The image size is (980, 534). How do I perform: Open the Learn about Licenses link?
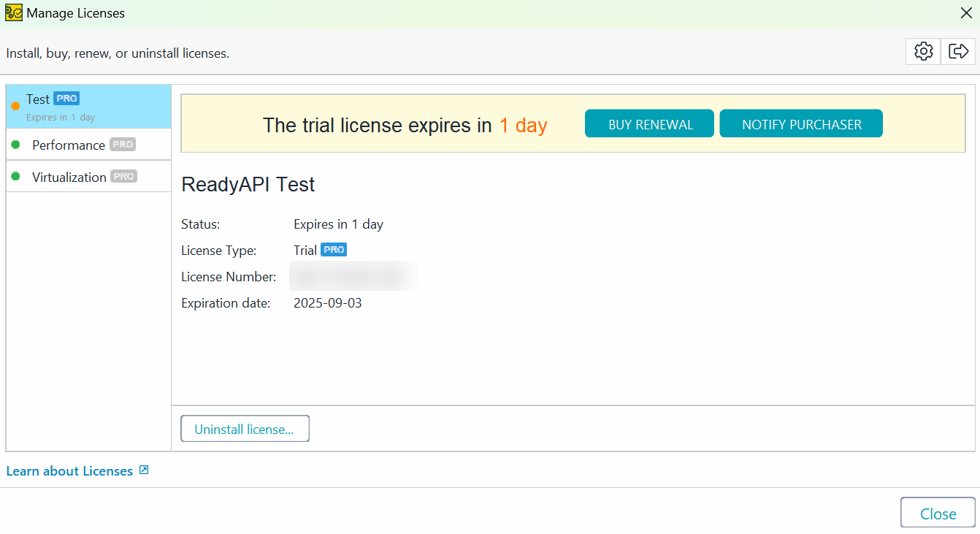[69, 470]
